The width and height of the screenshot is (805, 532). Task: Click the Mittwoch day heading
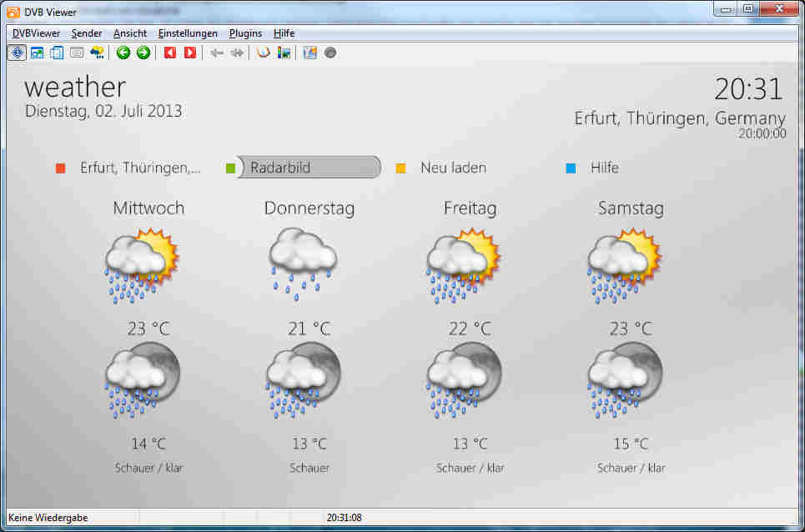tap(148, 208)
